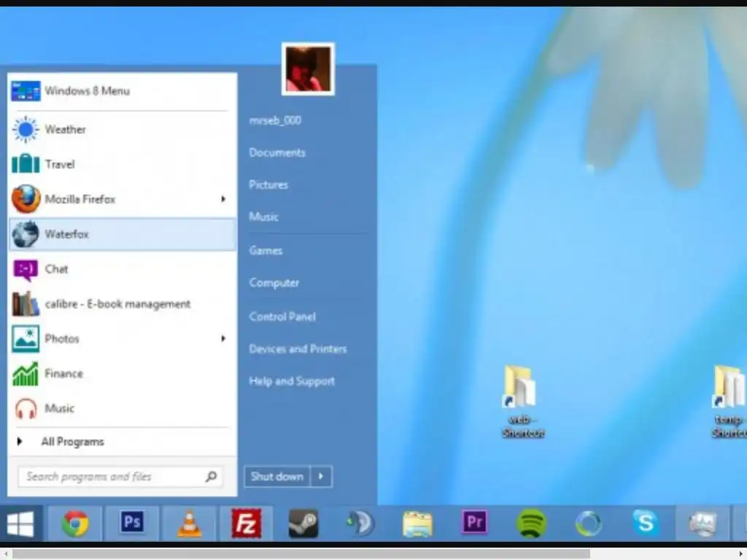This screenshot has width=747, height=560.
Task: Select the web Shortcut desktop folder
Action: 522,402
